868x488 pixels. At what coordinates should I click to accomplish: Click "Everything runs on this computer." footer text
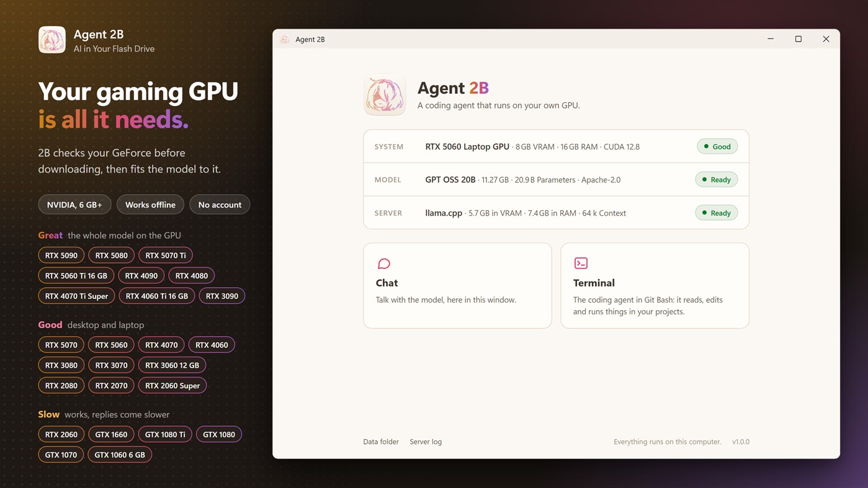(668, 441)
